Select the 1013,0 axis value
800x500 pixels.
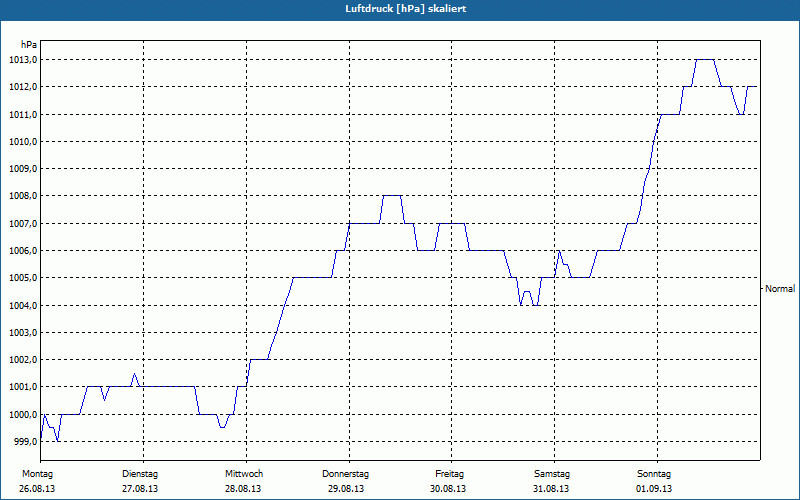23,60
